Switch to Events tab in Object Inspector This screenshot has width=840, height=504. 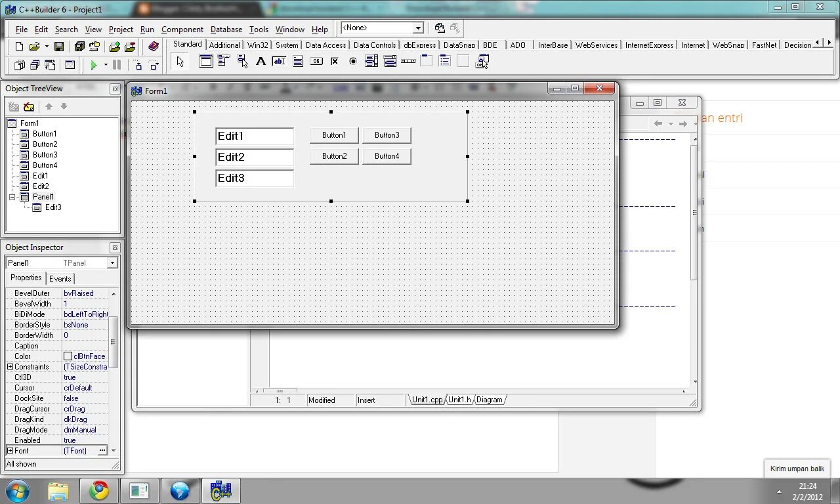[60, 279]
